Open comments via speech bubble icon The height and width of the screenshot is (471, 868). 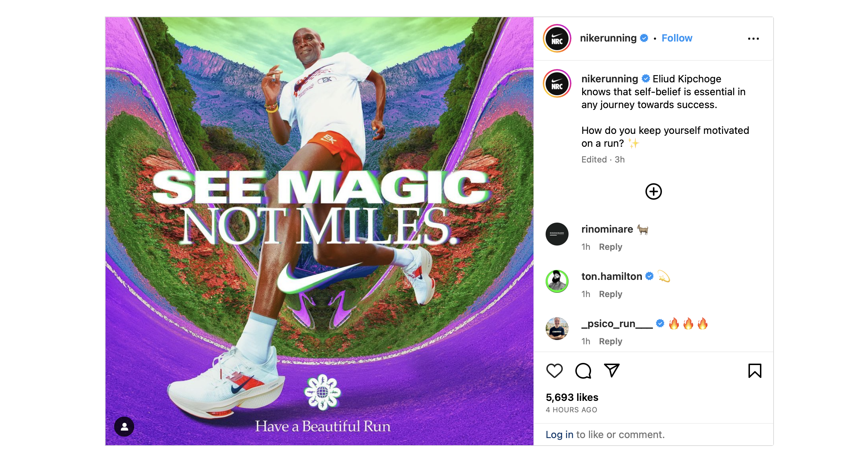tap(583, 370)
